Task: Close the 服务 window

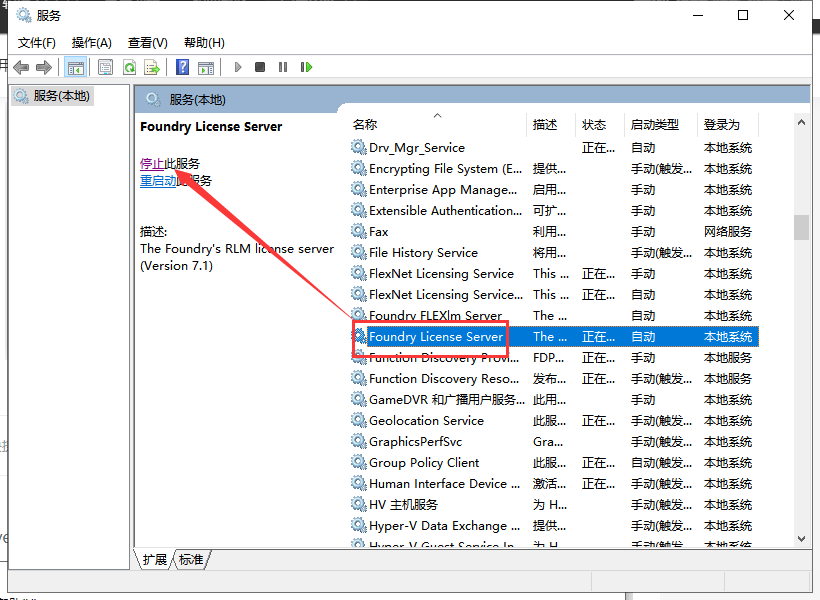Action: coord(789,15)
